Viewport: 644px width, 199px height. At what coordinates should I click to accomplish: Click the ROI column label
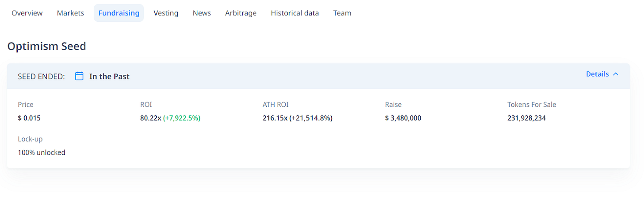pyautogui.click(x=146, y=105)
